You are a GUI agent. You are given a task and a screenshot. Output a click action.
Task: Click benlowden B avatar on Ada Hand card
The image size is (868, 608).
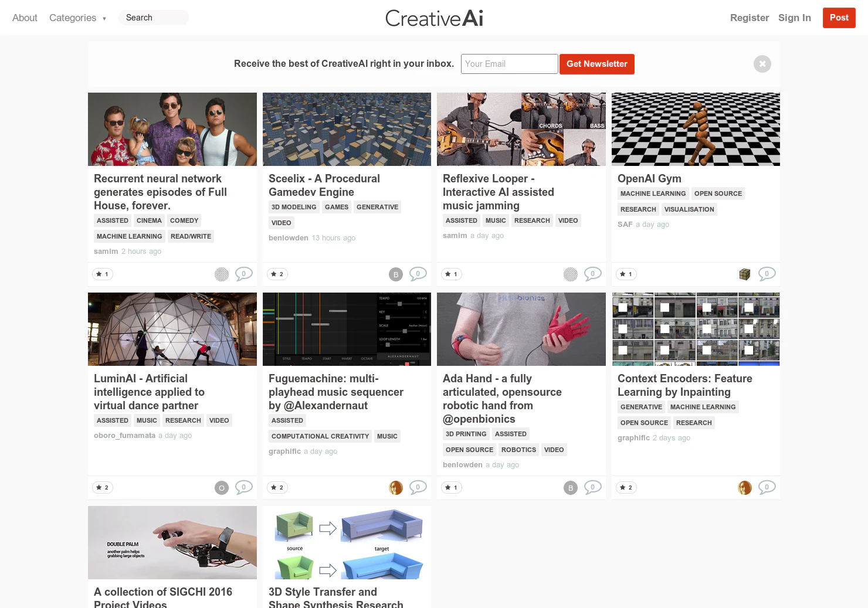coord(571,487)
